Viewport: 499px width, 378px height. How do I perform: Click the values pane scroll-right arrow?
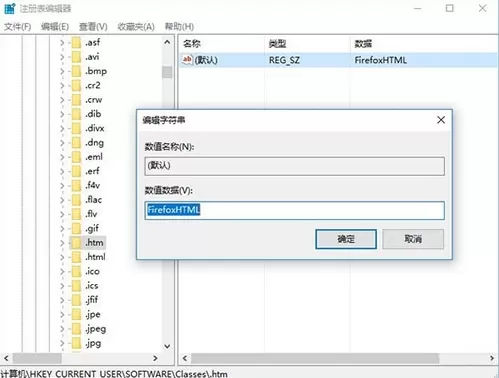[492, 358]
